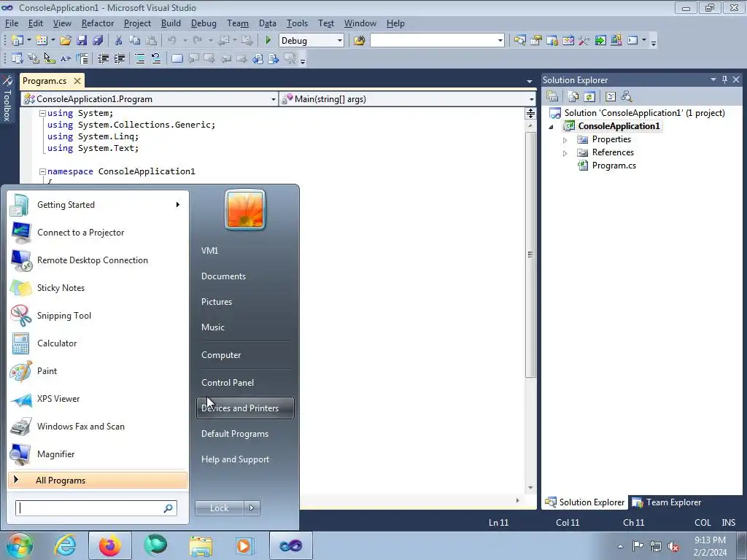
Task: Open the Toolbox side panel tab
Action: (7, 98)
